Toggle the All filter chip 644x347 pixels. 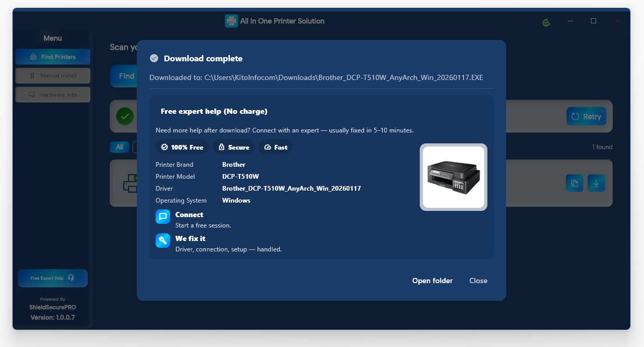click(x=120, y=147)
